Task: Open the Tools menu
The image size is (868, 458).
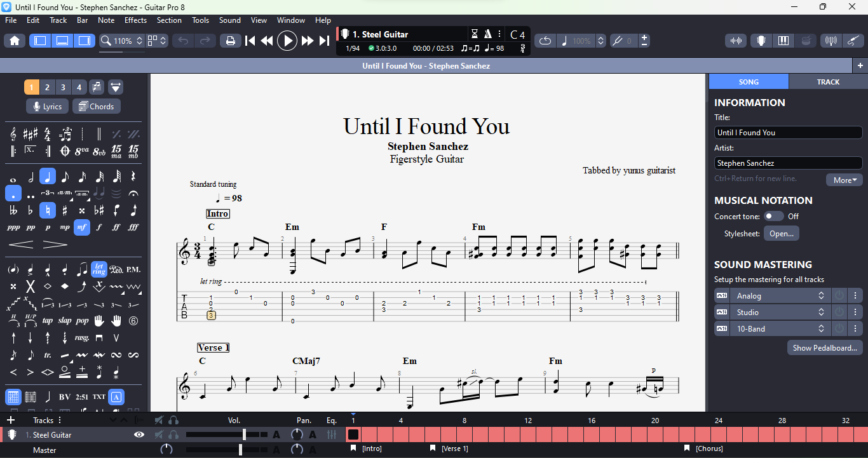Action: click(200, 20)
